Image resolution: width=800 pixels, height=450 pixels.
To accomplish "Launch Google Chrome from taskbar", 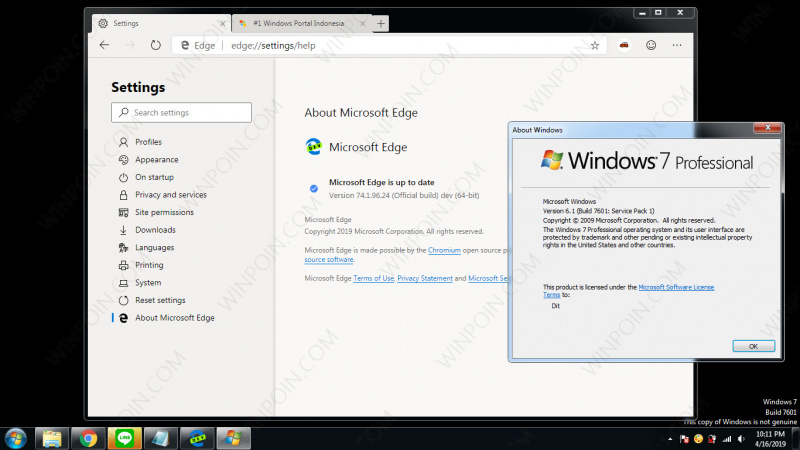I will (88, 438).
